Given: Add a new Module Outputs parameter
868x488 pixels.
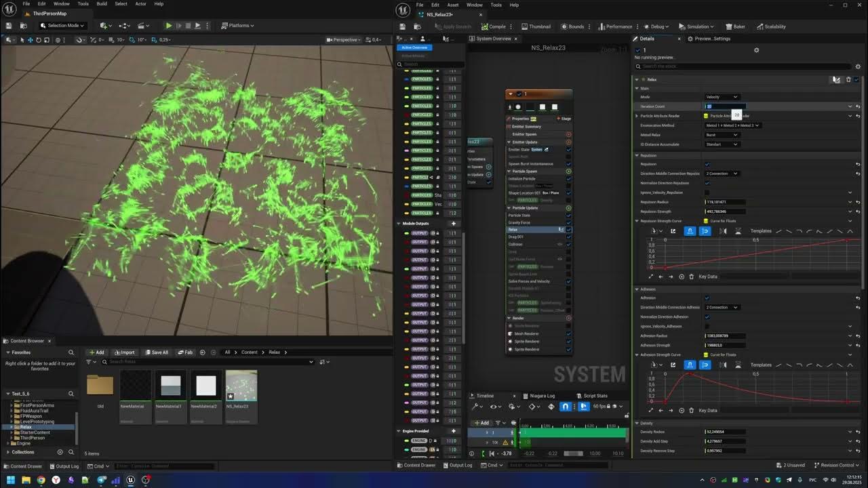Looking at the screenshot, I should [x=454, y=224].
